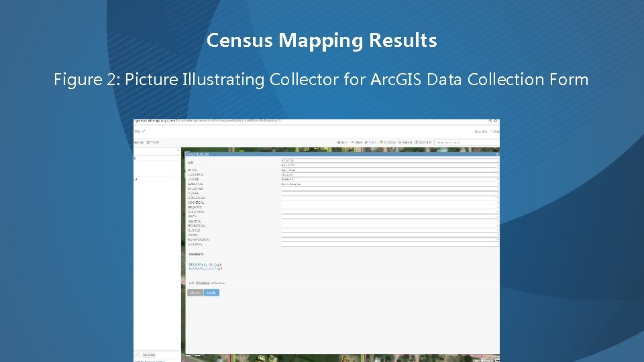Click the edit pencil icon beside title
This screenshot has height=362, width=644.
144,131
